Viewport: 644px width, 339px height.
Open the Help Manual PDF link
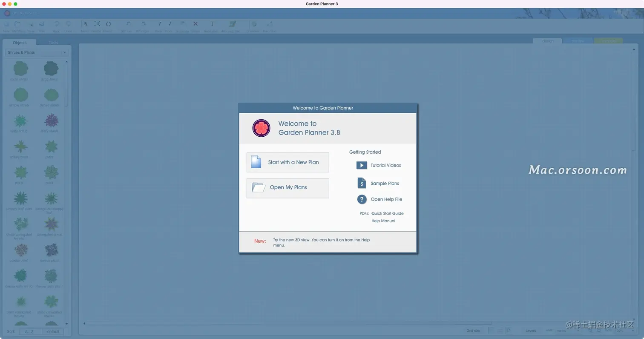pyautogui.click(x=383, y=221)
